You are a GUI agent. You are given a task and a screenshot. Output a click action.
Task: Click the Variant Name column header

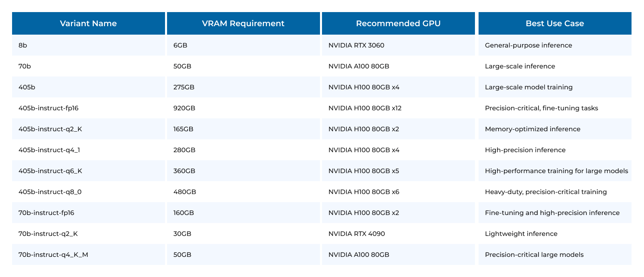coord(88,23)
